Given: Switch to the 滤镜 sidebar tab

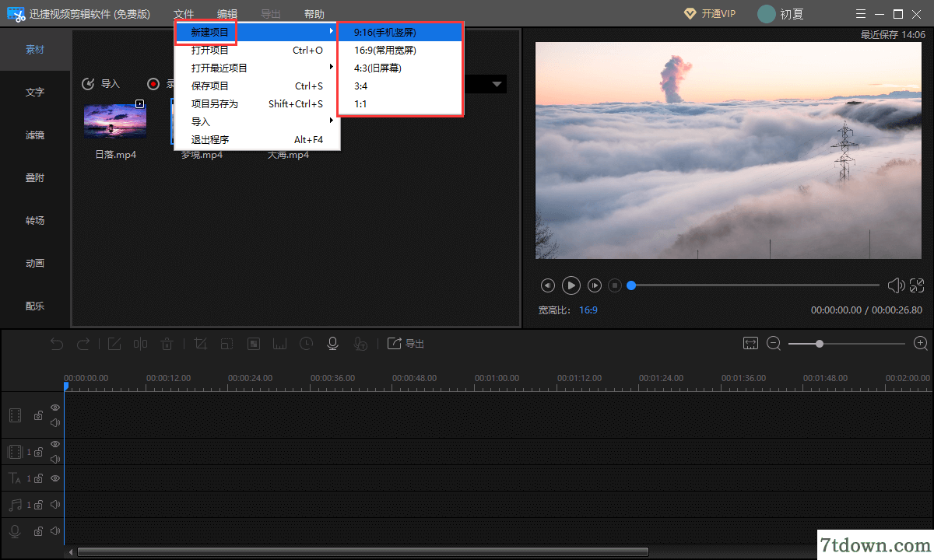Looking at the screenshot, I should click(35, 135).
